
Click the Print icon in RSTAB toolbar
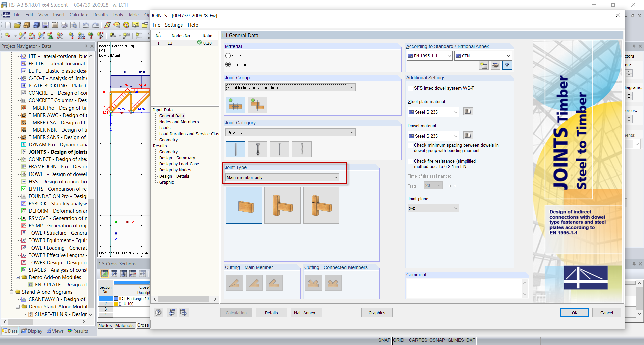[x=64, y=25]
